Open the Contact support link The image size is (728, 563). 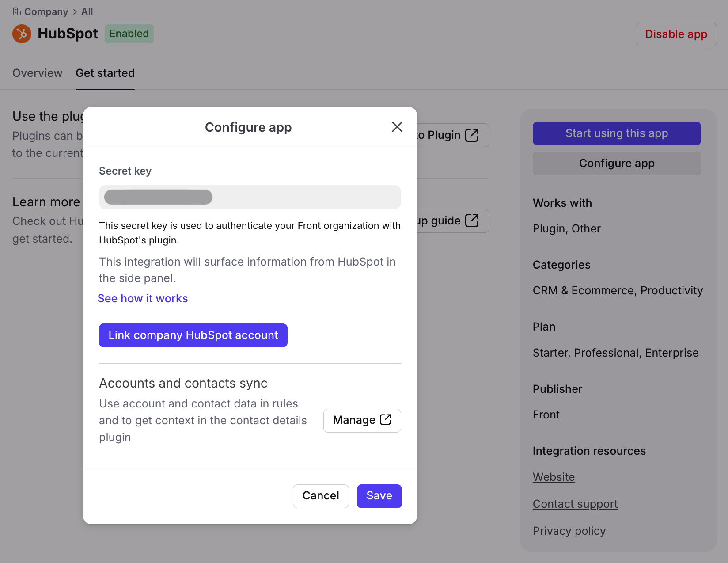(x=575, y=504)
